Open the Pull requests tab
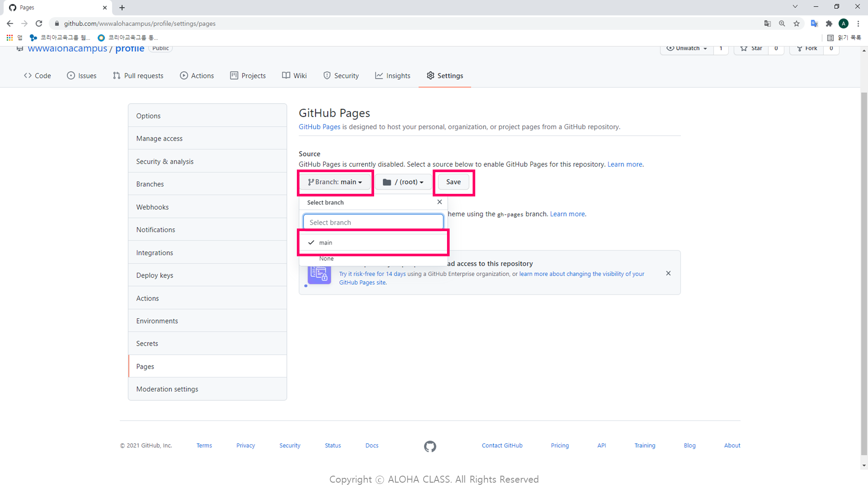The height and width of the screenshot is (490, 868). click(138, 75)
